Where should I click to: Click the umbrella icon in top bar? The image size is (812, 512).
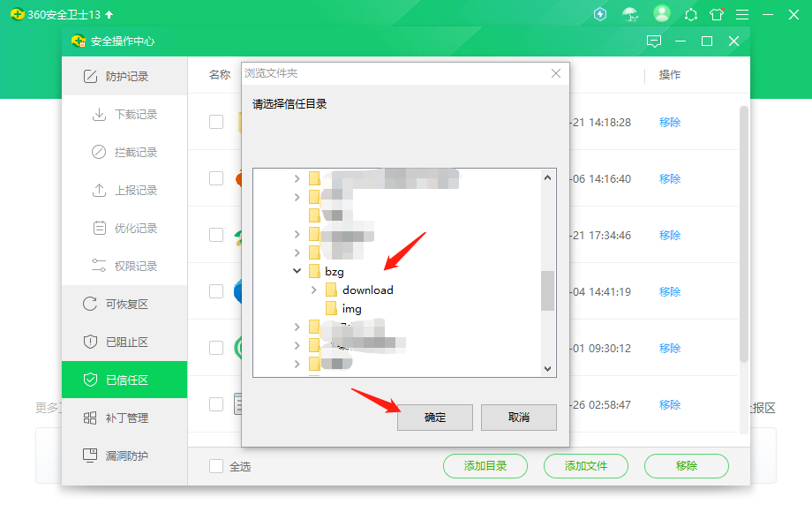pyautogui.click(x=630, y=14)
